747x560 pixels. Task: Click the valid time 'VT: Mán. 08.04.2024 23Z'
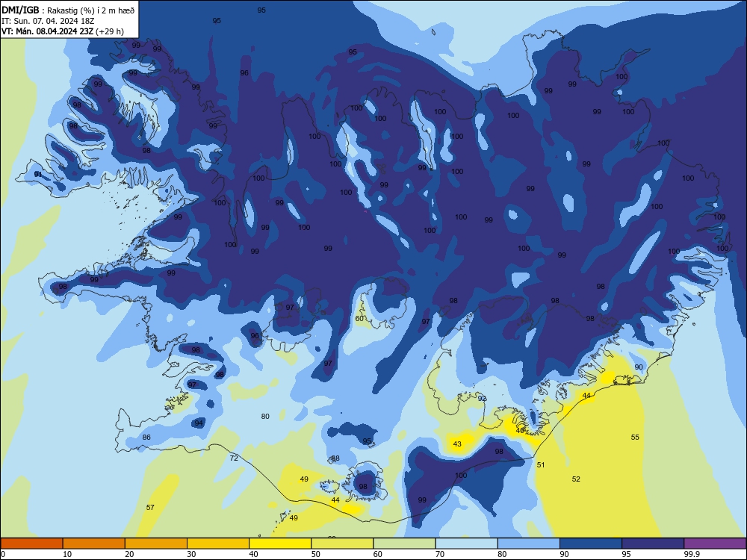coord(48,31)
